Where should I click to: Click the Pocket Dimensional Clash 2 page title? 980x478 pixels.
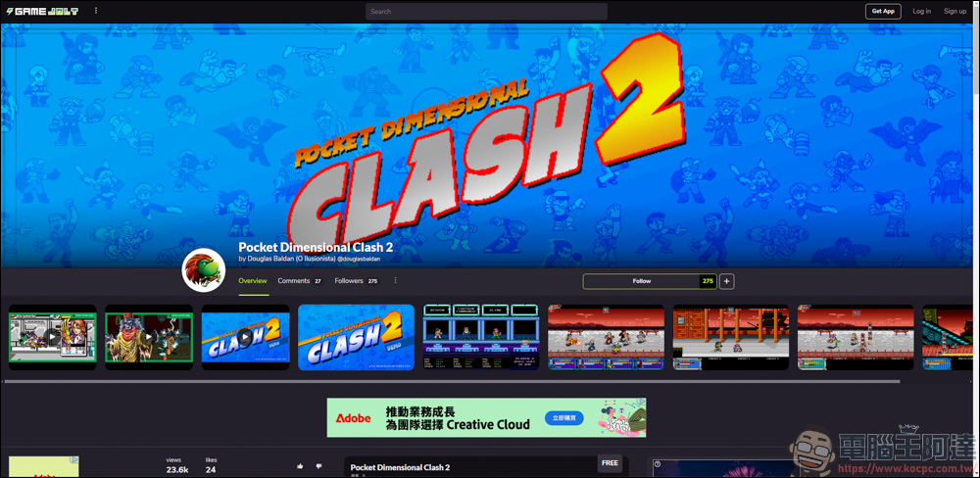[x=316, y=247]
